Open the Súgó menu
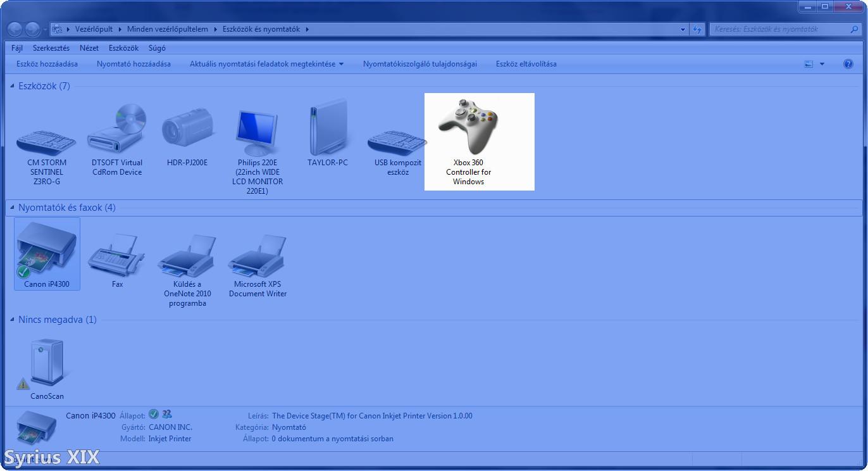868x471 pixels. click(157, 48)
